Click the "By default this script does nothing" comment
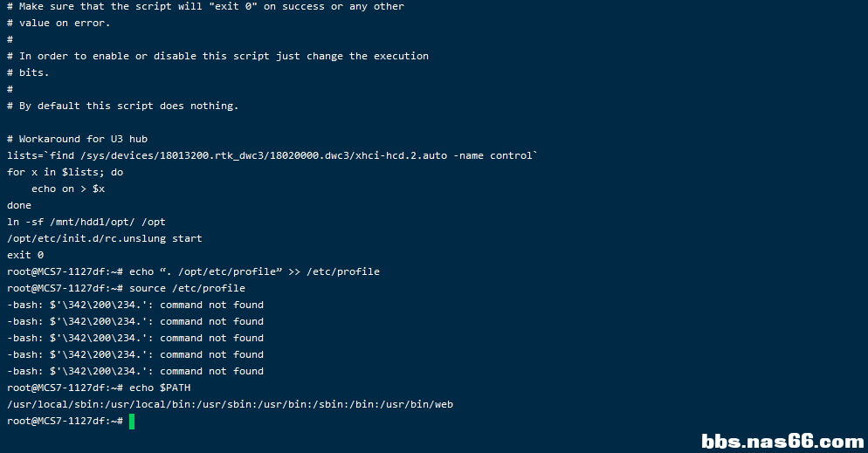868x453 pixels. (122, 106)
